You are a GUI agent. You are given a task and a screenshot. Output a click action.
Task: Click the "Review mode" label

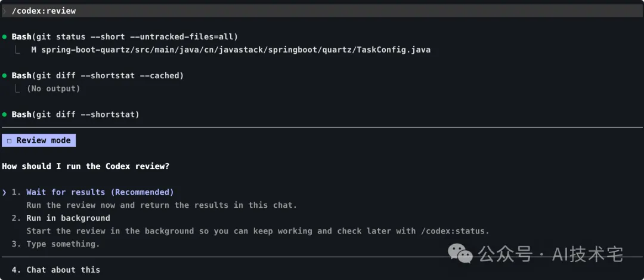pyautogui.click(x=43, y=141)
